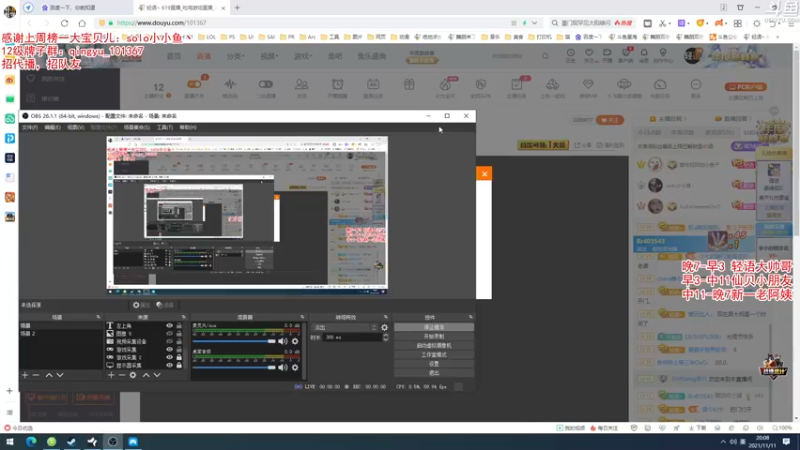Open the Windows Start menu
This screenshot has width=800, height=450.
(10, 442)
